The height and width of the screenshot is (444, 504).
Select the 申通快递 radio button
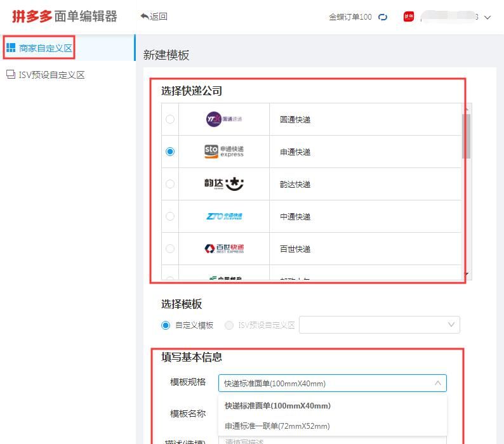tap(170, 152)
